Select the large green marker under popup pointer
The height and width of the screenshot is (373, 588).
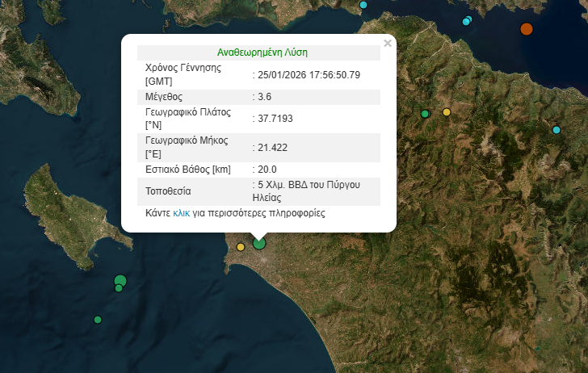[x=259, y=242]
